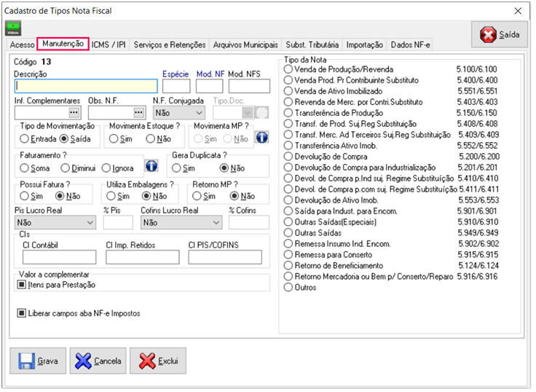Click info icon beside Faturamento options
536x392 pixels.
[151, 168]
